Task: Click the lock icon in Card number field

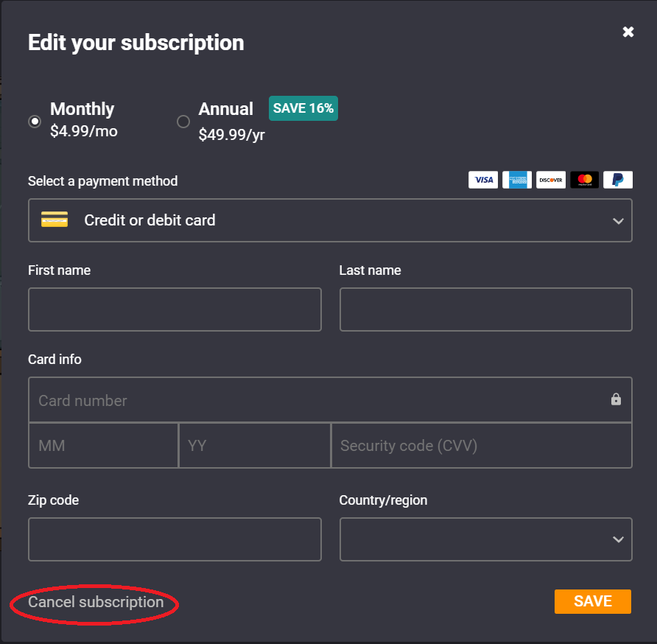Action: pos(616,399)
